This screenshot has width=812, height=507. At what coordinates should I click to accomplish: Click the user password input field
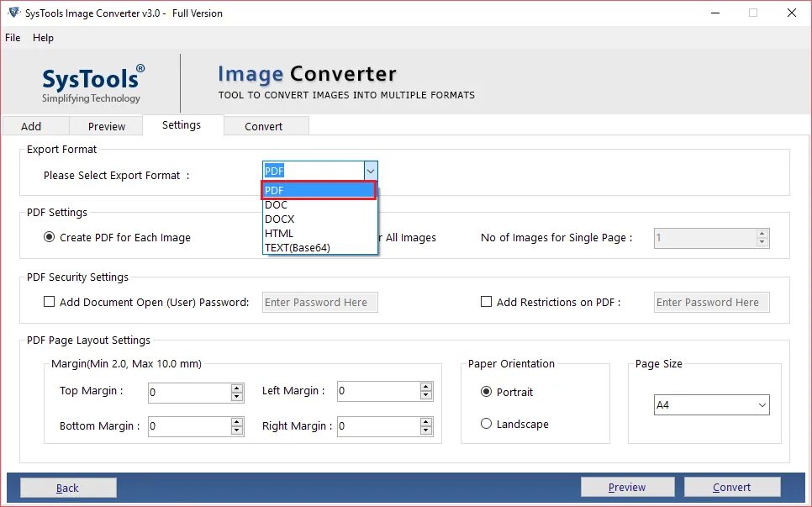coord(320,303)
